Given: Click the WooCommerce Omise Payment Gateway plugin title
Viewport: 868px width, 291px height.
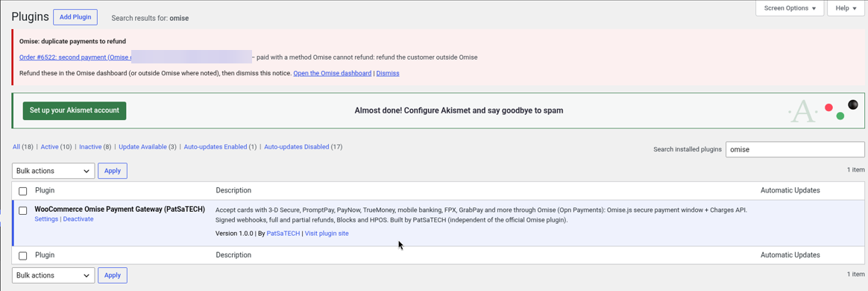Looking at the screenshot, I should [x=119, y=210].
